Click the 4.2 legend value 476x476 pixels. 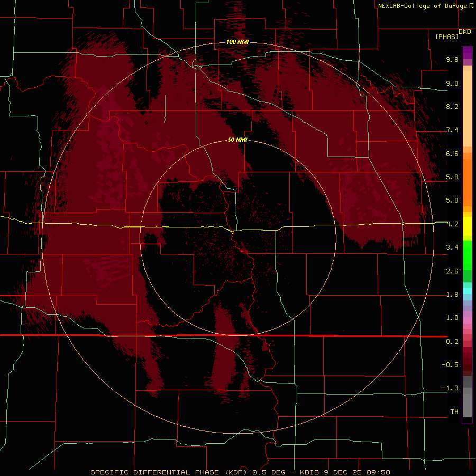452,224
